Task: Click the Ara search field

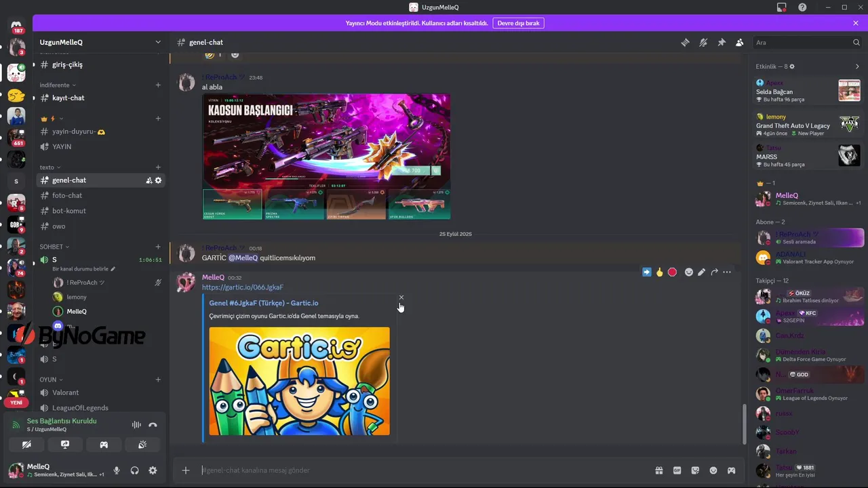Action: point(807,42)
